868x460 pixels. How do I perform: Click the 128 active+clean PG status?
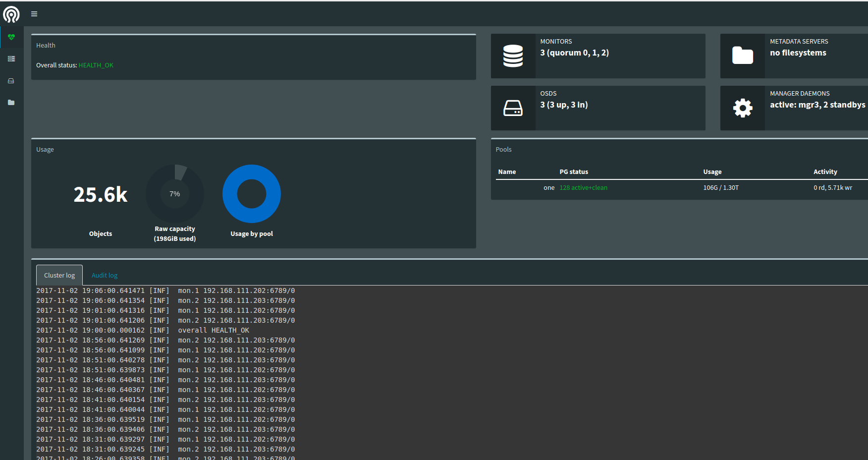(x=583, y=188)
